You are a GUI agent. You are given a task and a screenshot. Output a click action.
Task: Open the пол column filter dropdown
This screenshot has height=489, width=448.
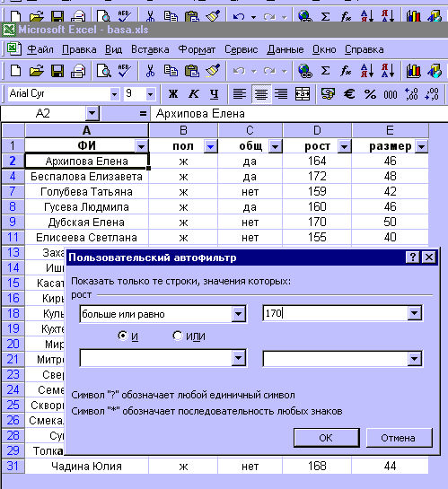[x=211, y=146]
